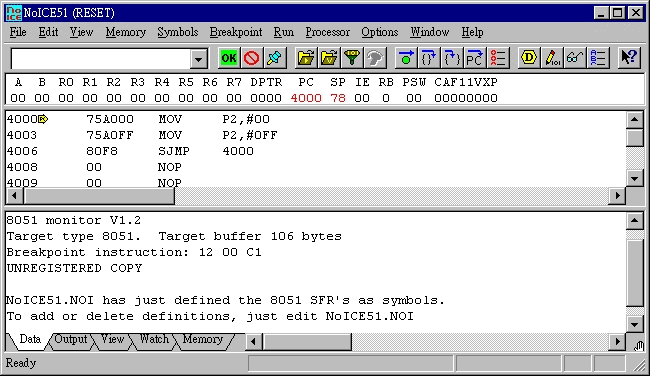This screenshot has height=376, width=650.
Task: Click the blue pushpin toolbar icon
Action: tap(274, 58)
